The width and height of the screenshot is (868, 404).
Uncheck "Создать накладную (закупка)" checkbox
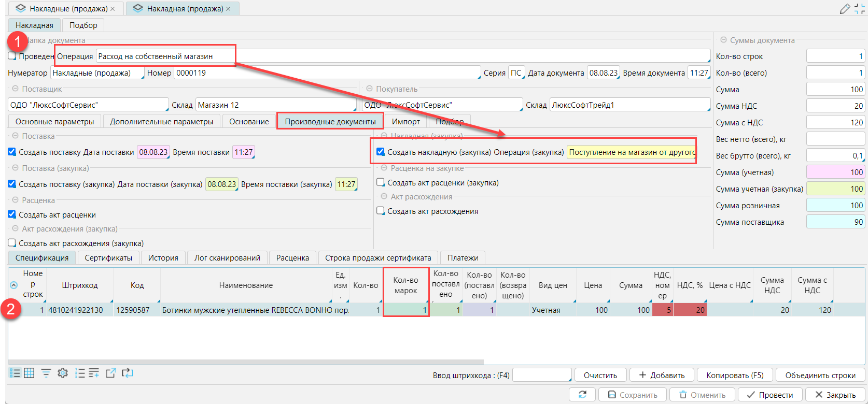(x=381, y=152)
